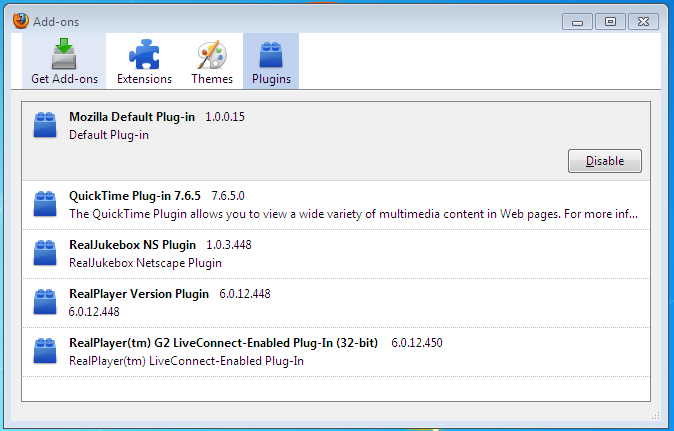Click version number 1.0.0.15

(225, 117)
